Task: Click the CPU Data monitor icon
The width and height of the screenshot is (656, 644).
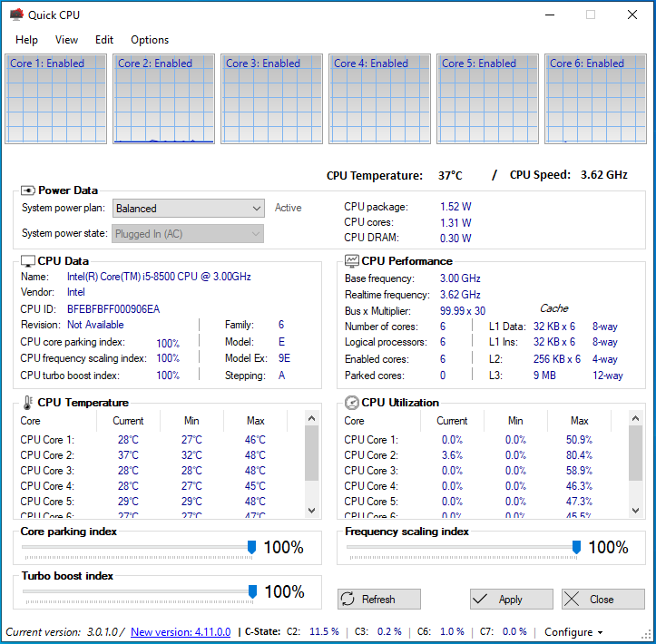Action: (x=28, y=261)
